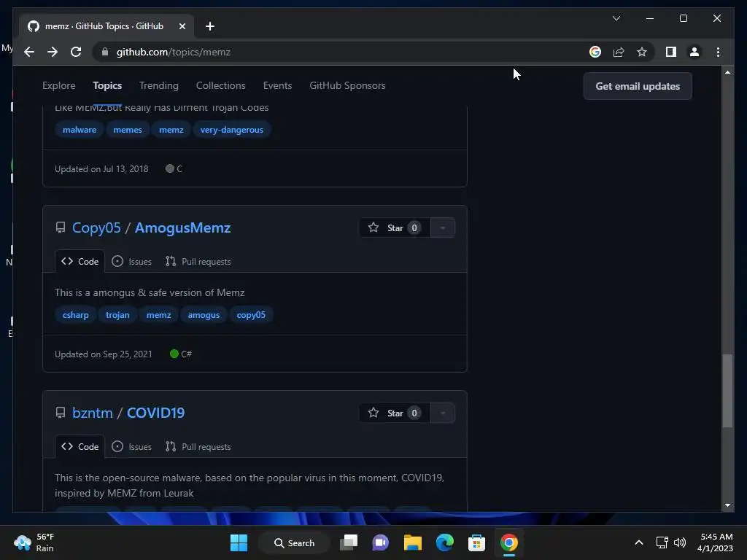Click the gray C language dot
The height and width of the screenshot is (560, 747).
click(x=169, y=168)
